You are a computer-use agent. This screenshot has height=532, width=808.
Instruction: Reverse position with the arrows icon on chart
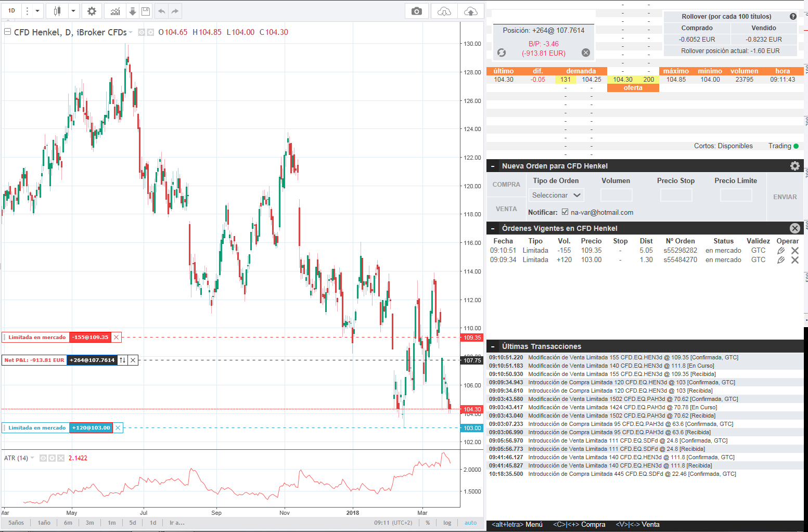[x=123, y=360]
